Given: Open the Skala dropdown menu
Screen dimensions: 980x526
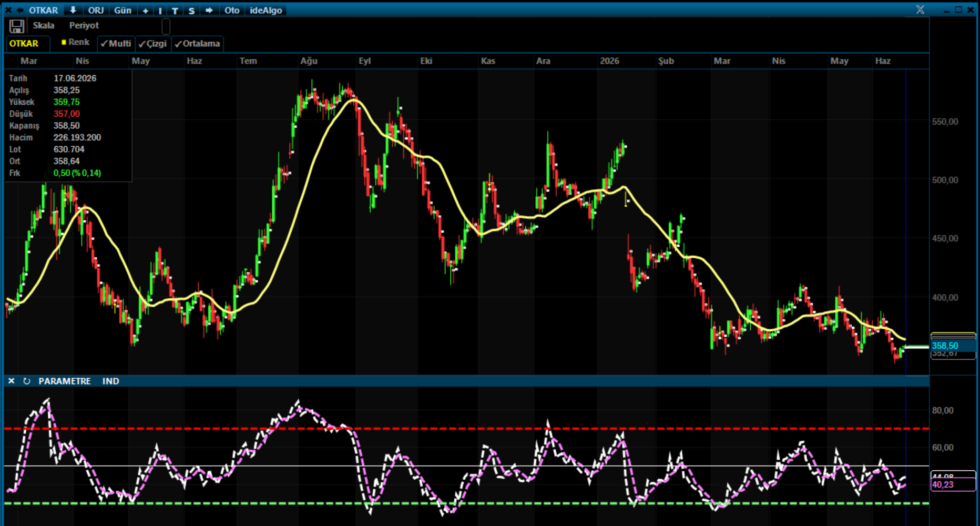Looking at the screenshot, I should (44, 25).
